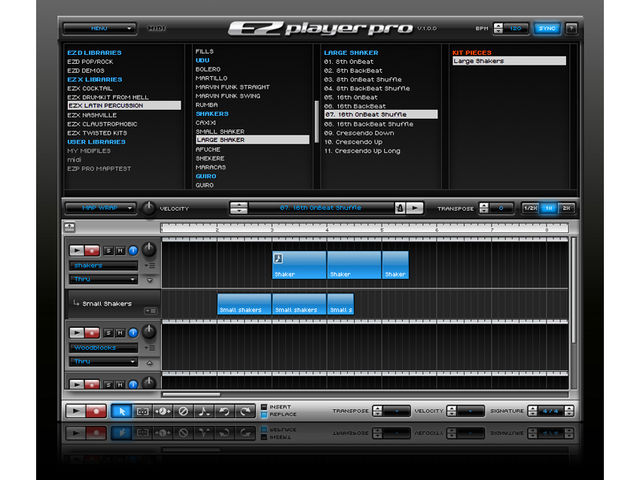Click the Signature left stepper

tap(532, 411)
